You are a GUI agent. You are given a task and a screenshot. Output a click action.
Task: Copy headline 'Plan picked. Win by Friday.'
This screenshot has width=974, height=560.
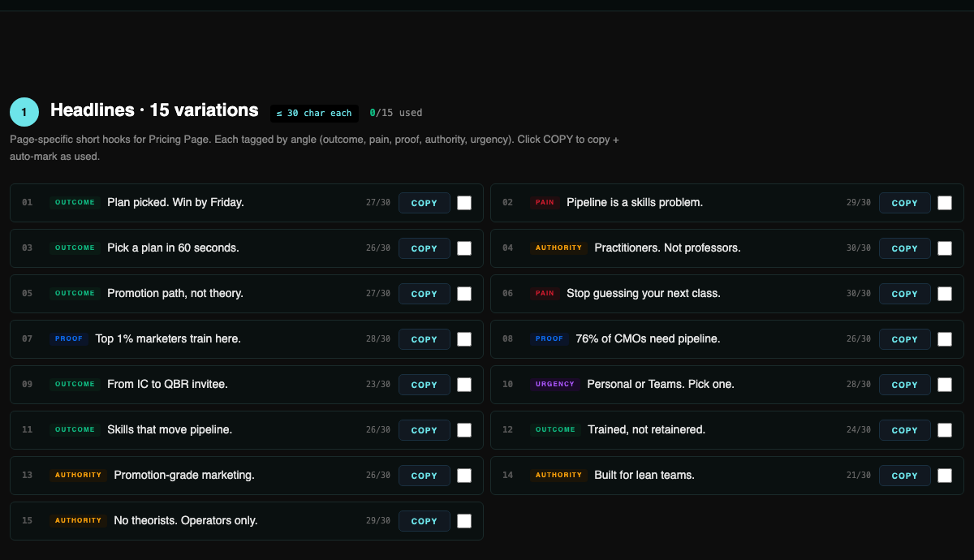[424, 203]
